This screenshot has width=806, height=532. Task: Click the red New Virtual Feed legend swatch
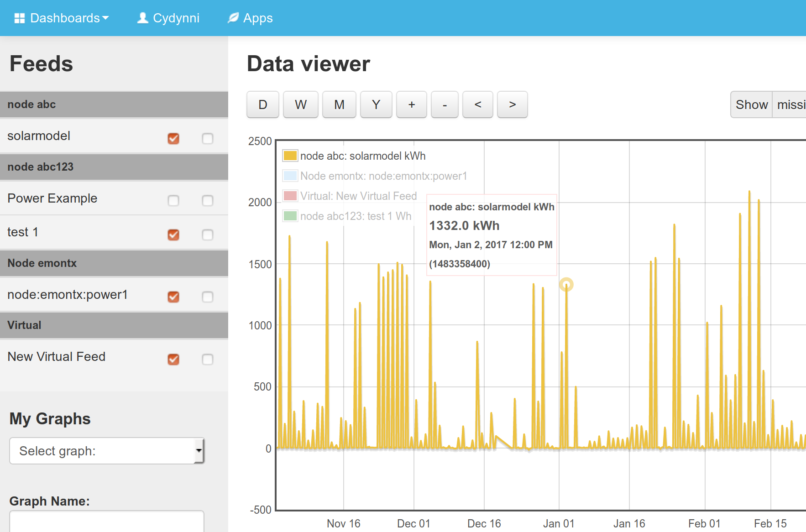[x=290, y=196]
